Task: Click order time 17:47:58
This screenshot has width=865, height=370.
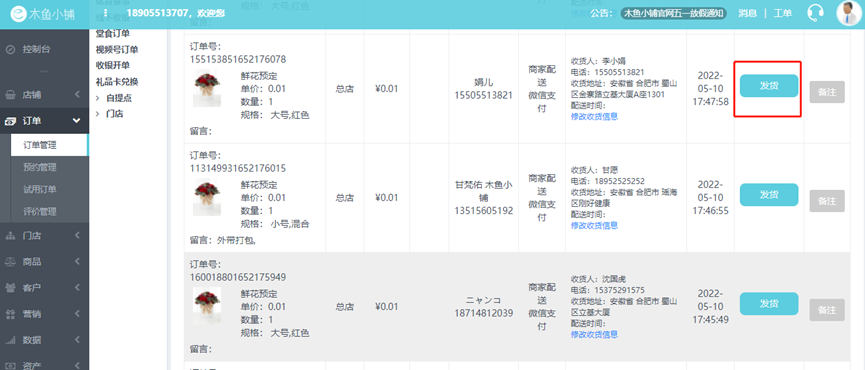Action: pos(711,102)
